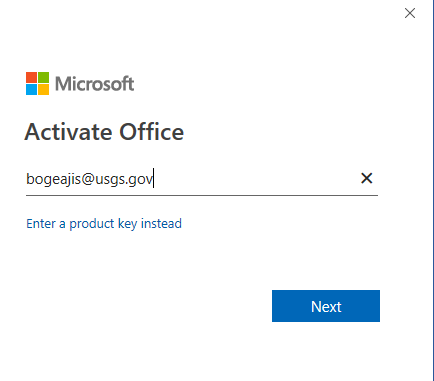Click the Activate Office heading
This screenshot has width=434, height=381.
(x=104, y=132)
